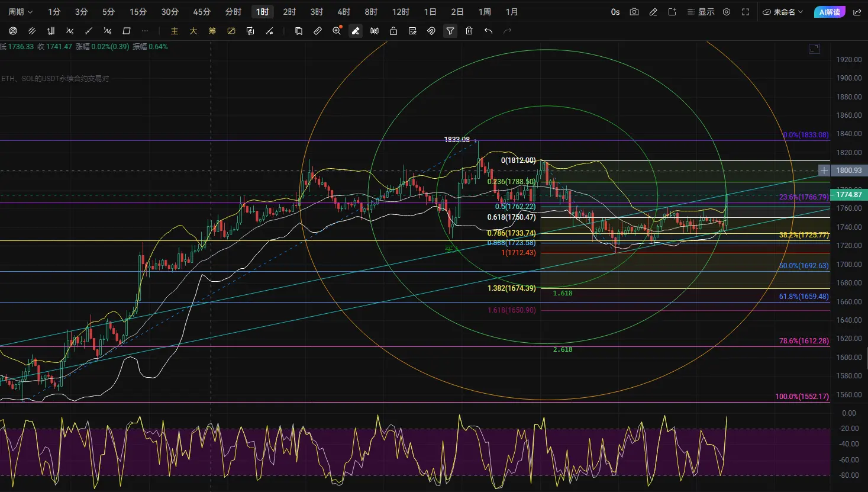The width and height of the screenshot is (868, 492).
Task: Click the zoom-in magnifier icon
Action: click(x=337, y=30)
